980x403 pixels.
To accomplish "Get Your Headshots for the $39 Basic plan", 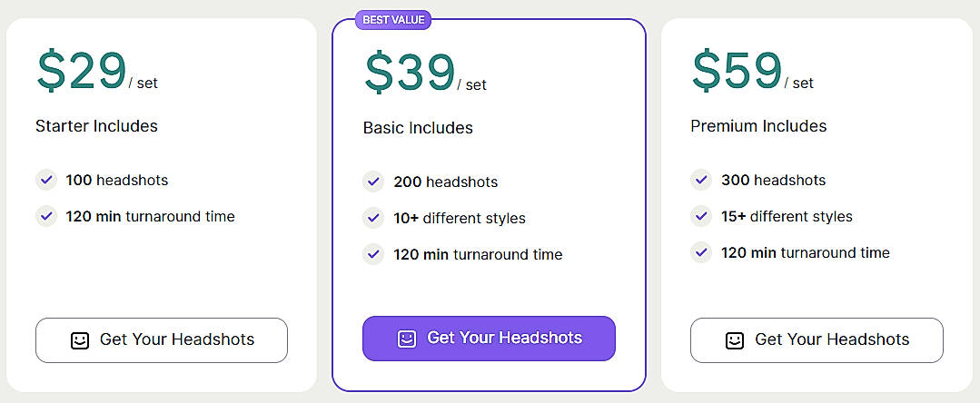I will tap(489, 339).
